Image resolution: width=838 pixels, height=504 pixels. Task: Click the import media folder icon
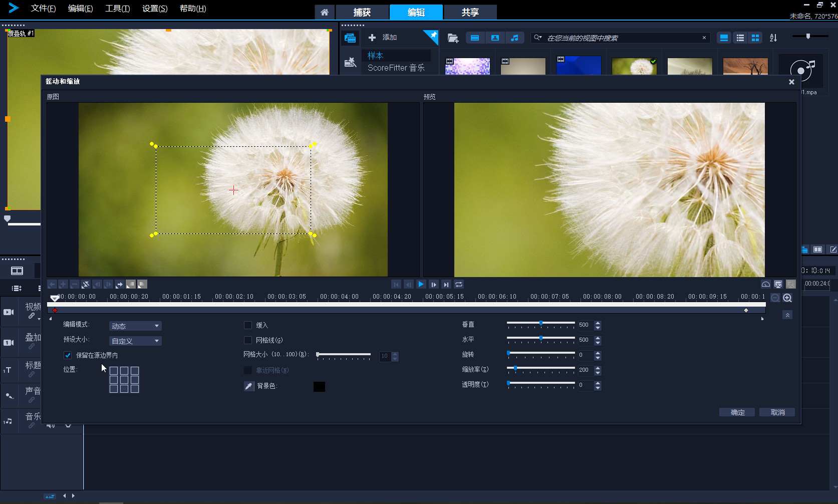click(x=453, y=38)
